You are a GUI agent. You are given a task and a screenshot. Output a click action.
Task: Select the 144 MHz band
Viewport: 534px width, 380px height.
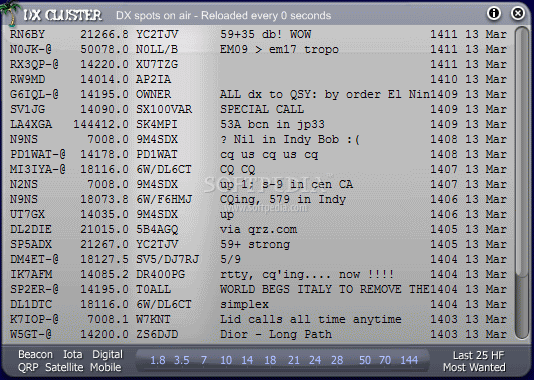tap(409, 360)
